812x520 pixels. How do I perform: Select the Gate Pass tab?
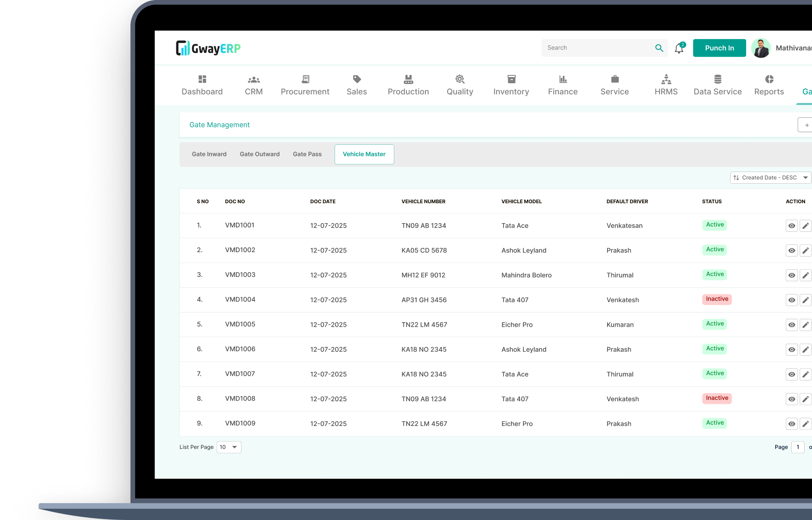(x=307, y=154)
